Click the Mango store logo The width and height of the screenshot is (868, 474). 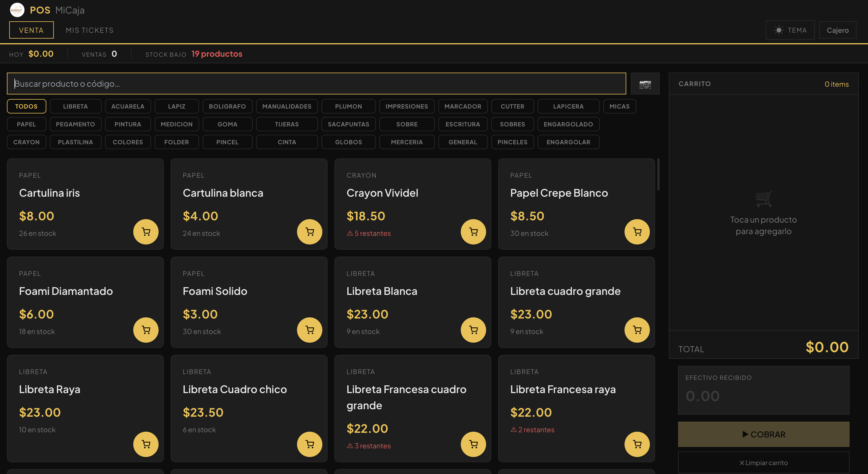point(17,10)
